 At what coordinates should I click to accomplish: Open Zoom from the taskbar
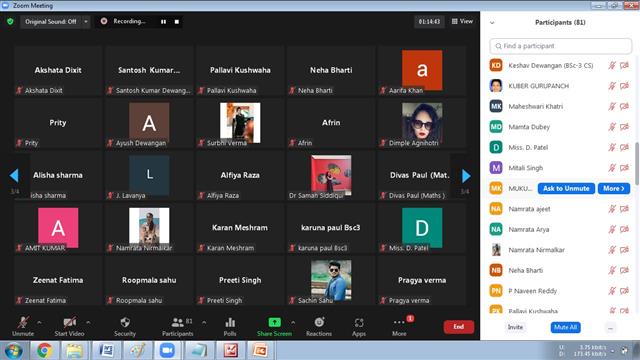167,351
